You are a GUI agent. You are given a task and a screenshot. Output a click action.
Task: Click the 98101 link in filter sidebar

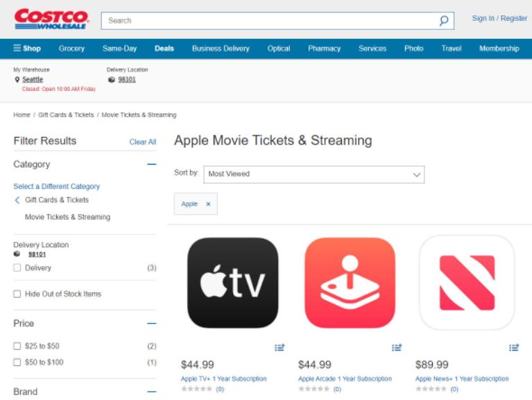[x=37, y=254]
